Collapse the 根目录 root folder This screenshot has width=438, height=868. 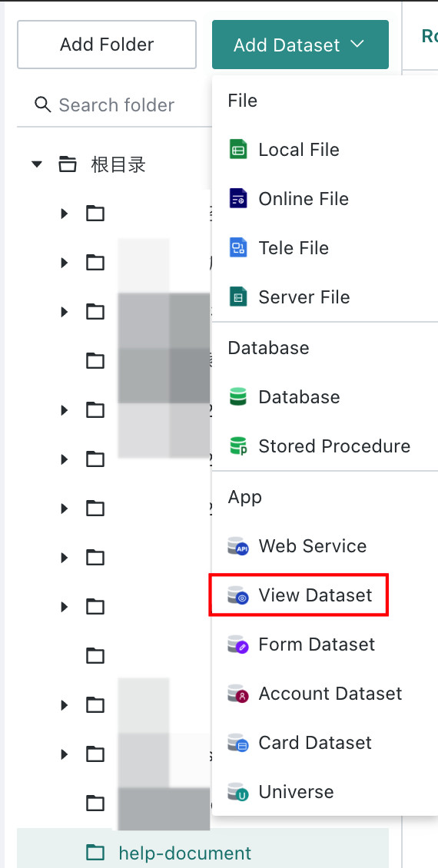tap(37, 164)
